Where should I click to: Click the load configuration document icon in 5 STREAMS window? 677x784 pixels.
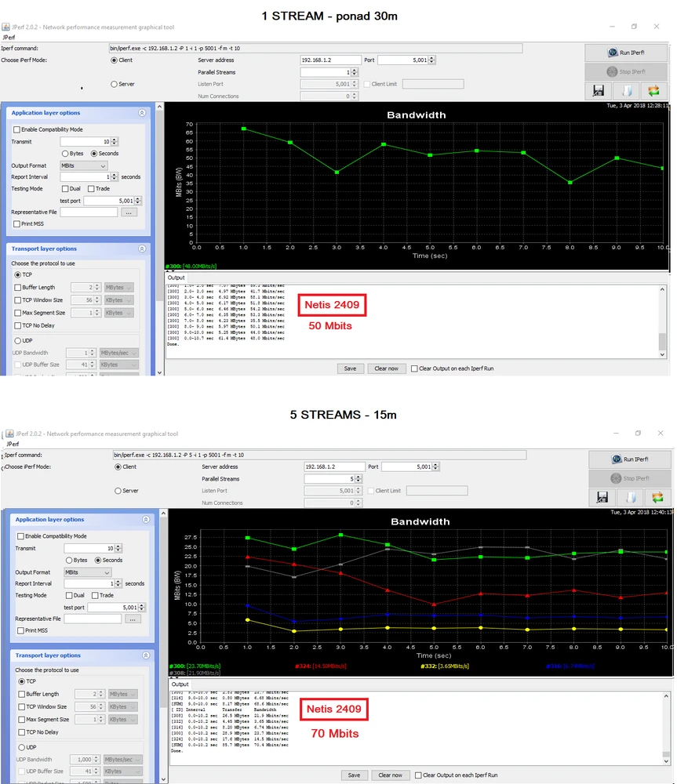point(630,497)
